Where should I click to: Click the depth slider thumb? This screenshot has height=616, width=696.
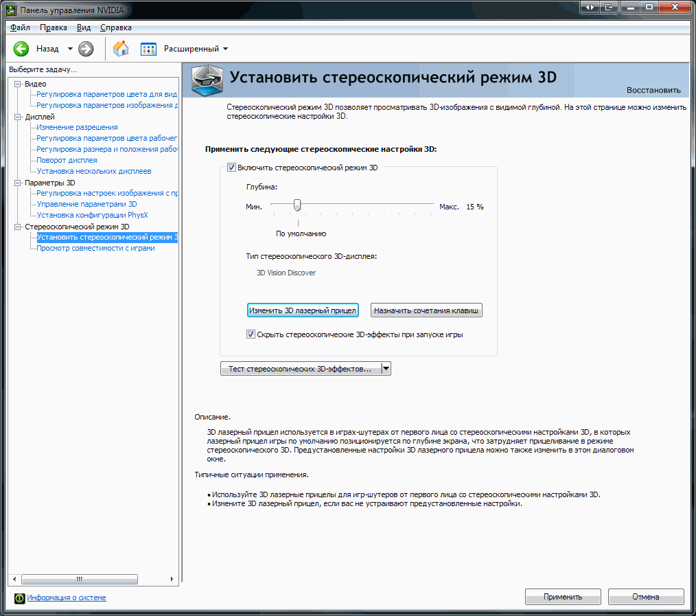tap(297, 205)
